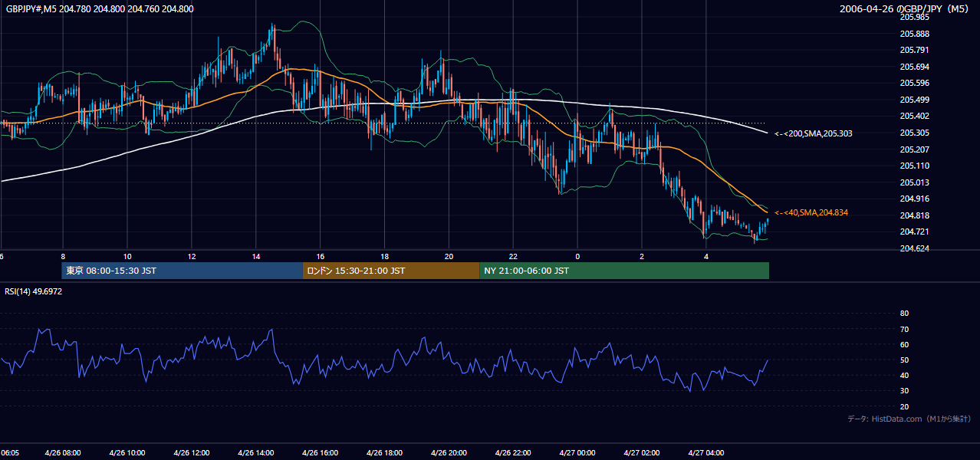This screenshot has width=980, height=460.
Task: Click price axis label 205.694
Action: pyautogui.click(x=914, y=67)
